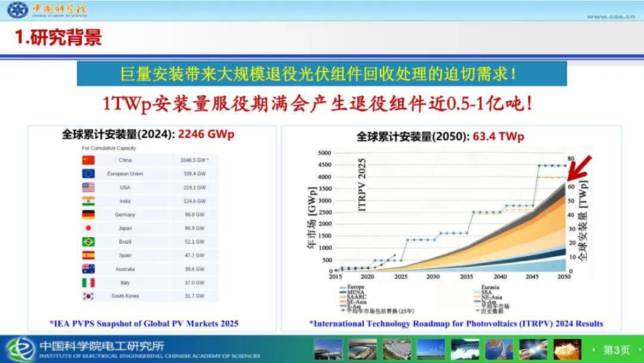644x363 pixels.
Task: Click the next-page arrow beside 第3页
Action: [641, 350]
